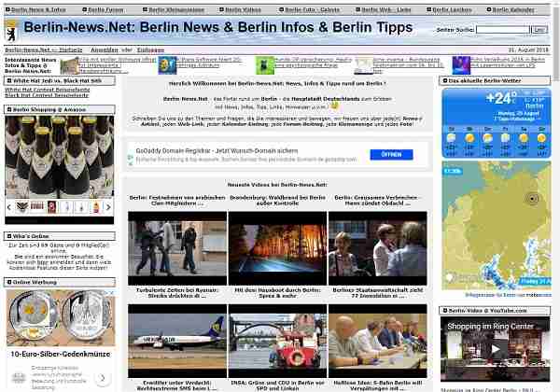Image resolution: width=560 pixels, height=392 pixels.
Task: Open Brandenburg Waldbrand bei Berlin video title
Action: coord(277,201)
